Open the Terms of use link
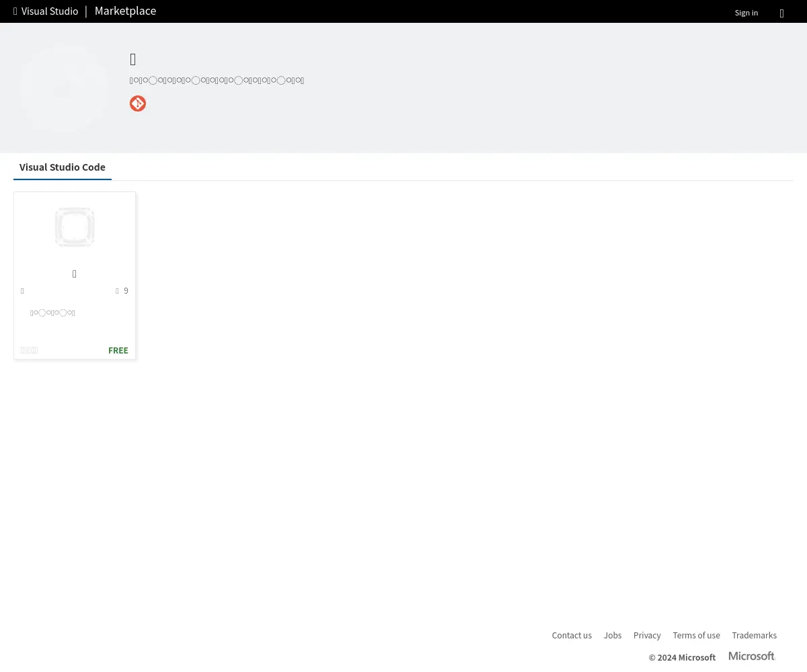 [696, 635]
